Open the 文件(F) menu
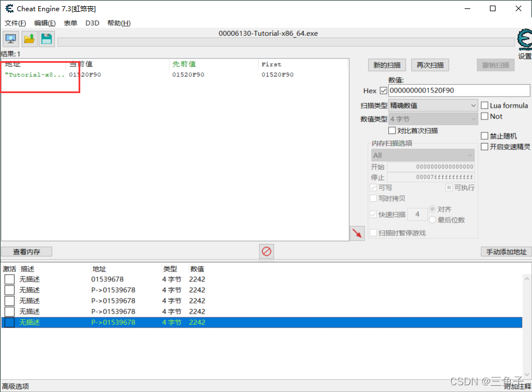Image resolution: width=532 pixels, height=392 pixels. pyautogui.click(x=15, y=23)
